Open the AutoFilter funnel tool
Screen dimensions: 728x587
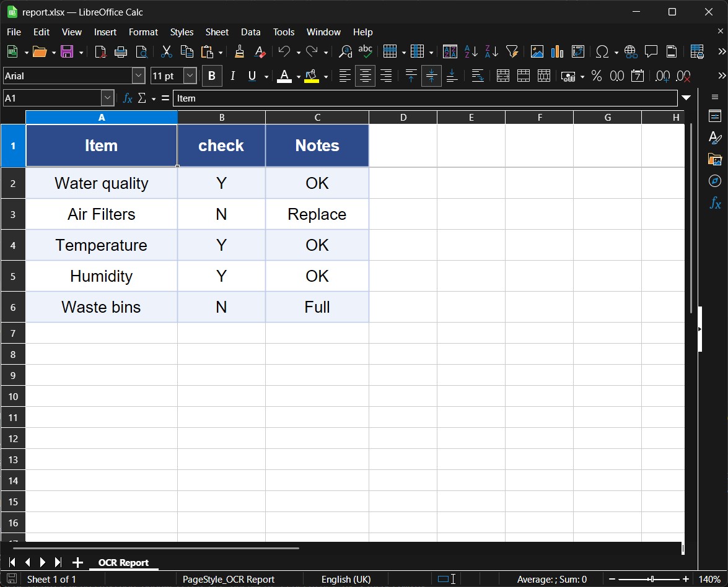(x=512, y=52)
